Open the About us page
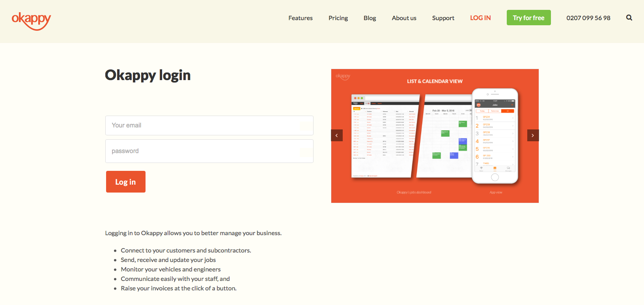This screenshot has height=305, width=644. [x=404, y=18]
